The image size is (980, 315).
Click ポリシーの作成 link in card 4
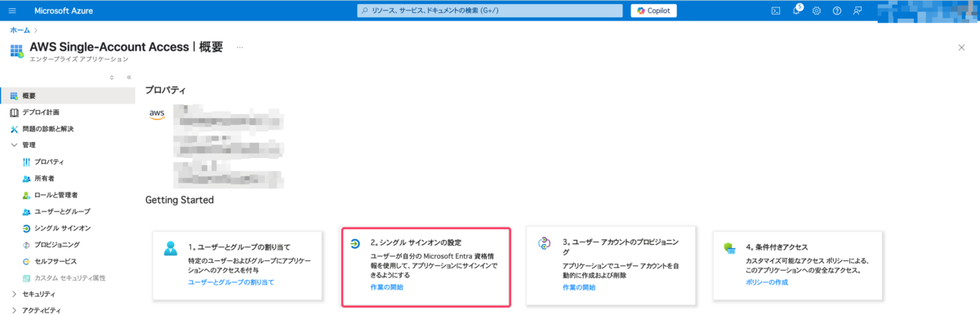point(767,282)
